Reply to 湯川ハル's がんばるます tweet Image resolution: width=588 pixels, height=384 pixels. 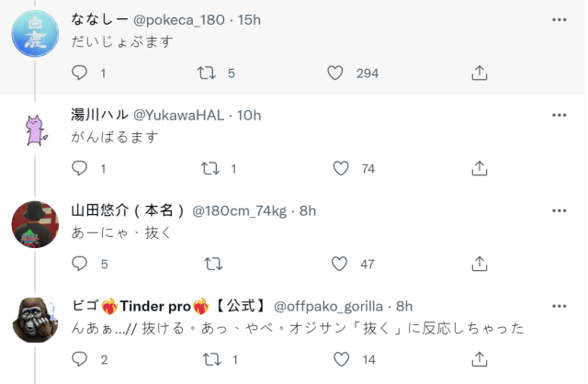[80, 168]
